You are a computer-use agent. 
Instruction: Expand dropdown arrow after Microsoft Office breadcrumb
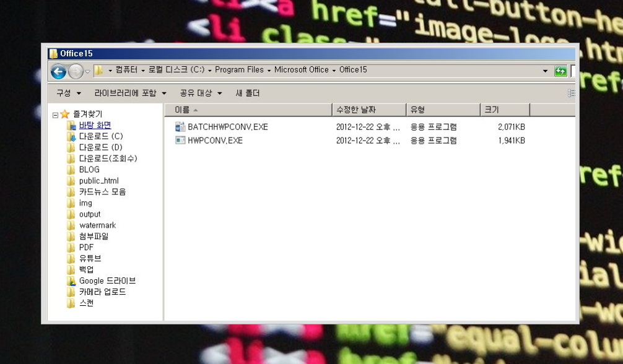[334, 71]
